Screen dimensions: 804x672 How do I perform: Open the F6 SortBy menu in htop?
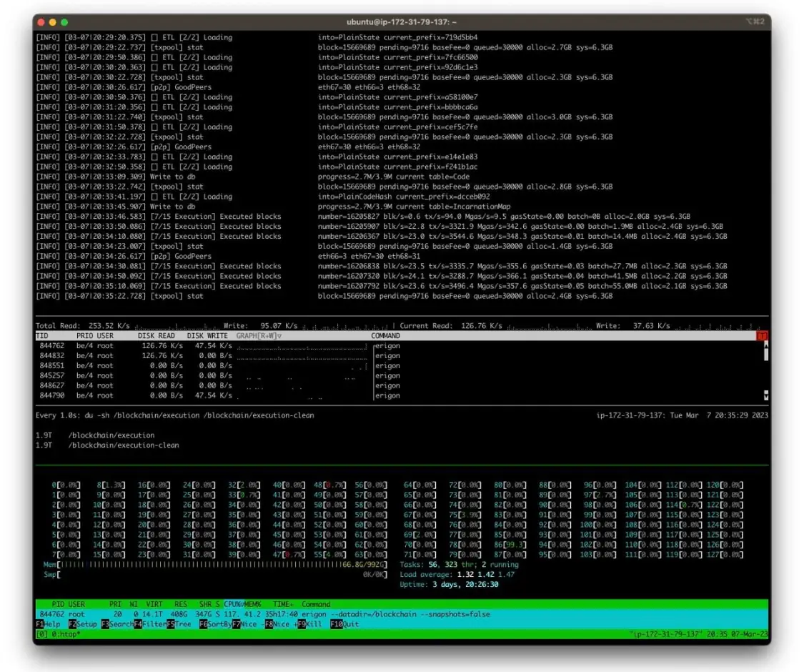216,624
